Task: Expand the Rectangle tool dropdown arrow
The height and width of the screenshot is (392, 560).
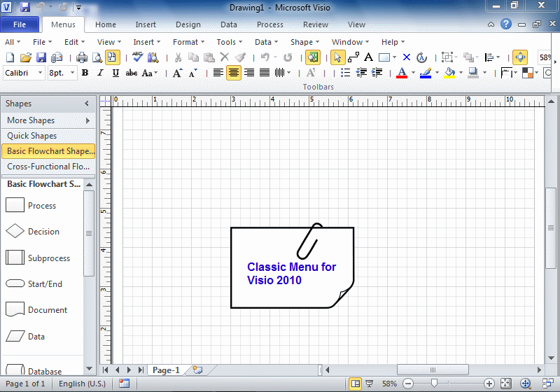Action: coord(394,57)
